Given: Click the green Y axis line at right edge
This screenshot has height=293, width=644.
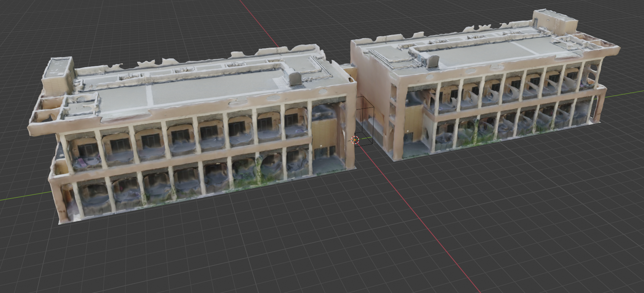Looking at the screenshot, I should 625,93.
